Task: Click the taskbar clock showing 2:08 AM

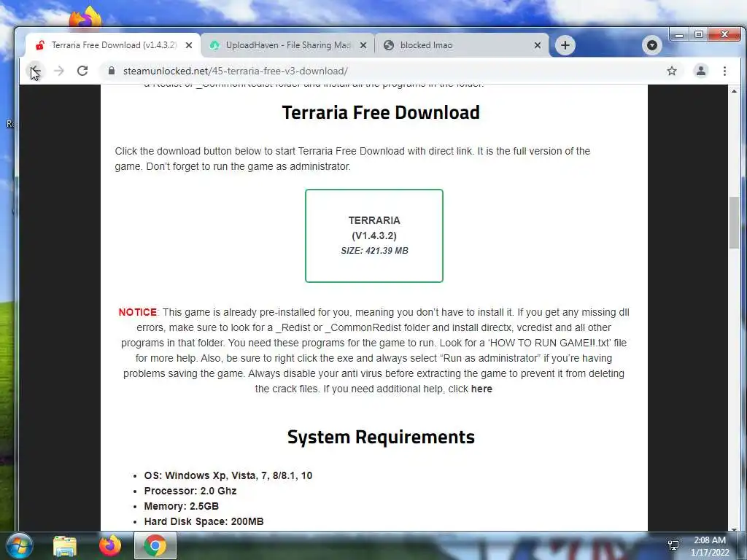Action: (710, 546)
